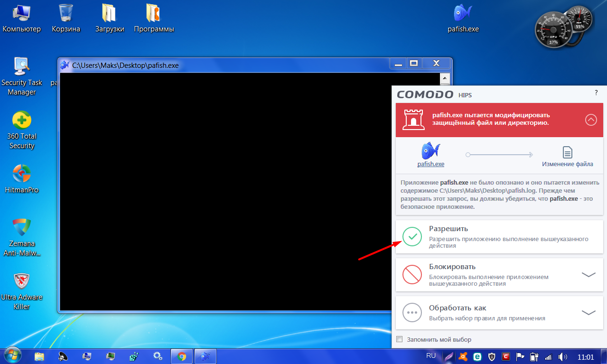Screen dimensions: 607x364
Task: Click the cube-grid app taskbar icon
Action: tap(134, 356)
